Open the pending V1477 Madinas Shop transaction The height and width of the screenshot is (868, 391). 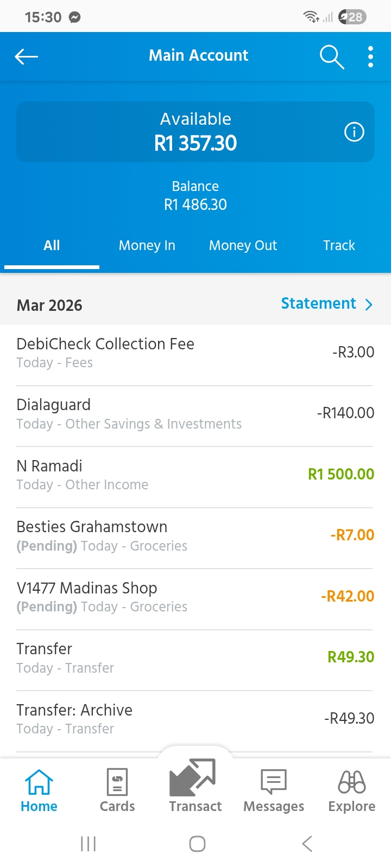(194, 597)
